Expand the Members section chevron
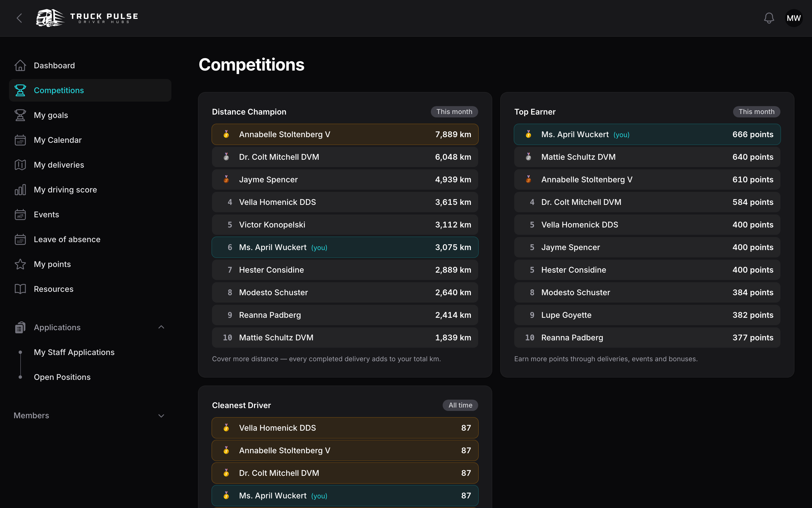 (161, 416)
